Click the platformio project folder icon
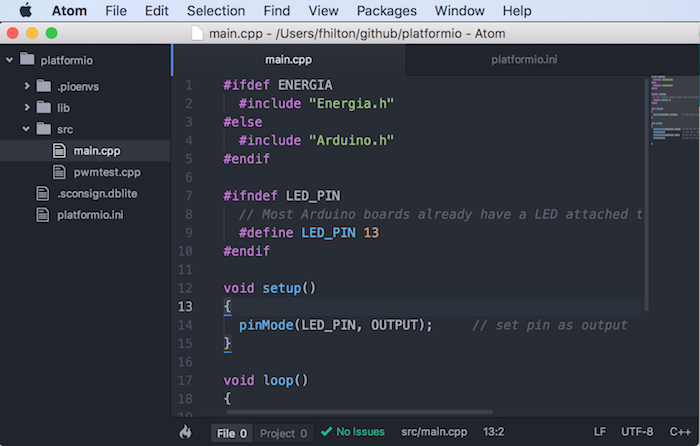 tap(27, 59)
